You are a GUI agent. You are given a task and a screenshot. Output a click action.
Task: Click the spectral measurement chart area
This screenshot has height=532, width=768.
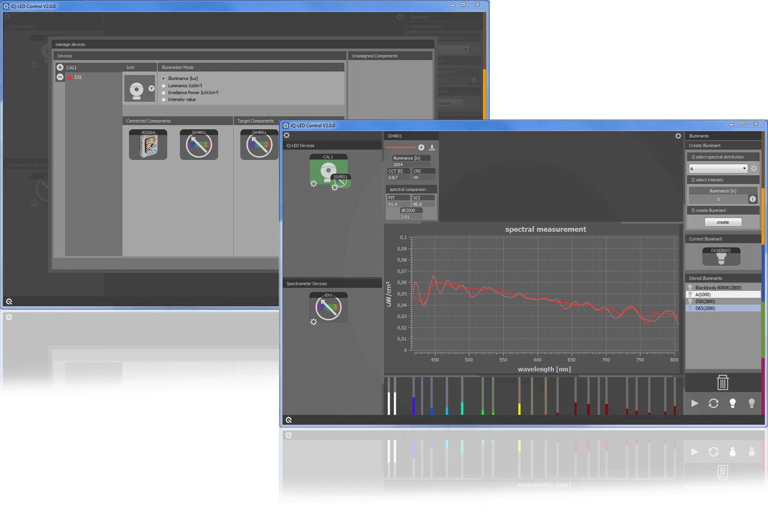point(545,294)
